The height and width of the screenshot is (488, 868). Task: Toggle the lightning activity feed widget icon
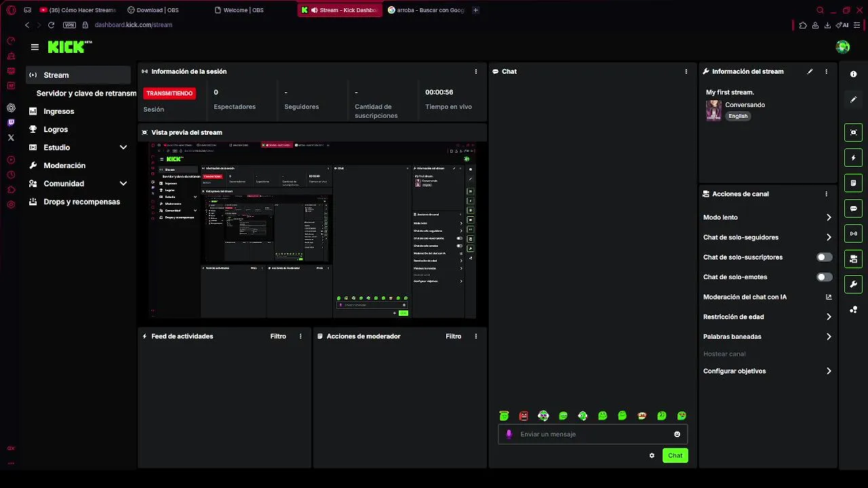[854, 158]
